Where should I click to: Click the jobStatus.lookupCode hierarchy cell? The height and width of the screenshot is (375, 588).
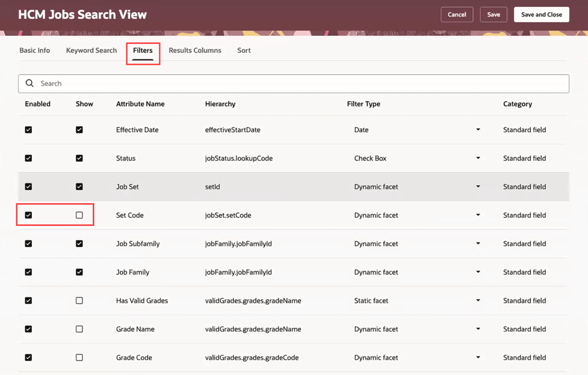click(x=239, y=158)
